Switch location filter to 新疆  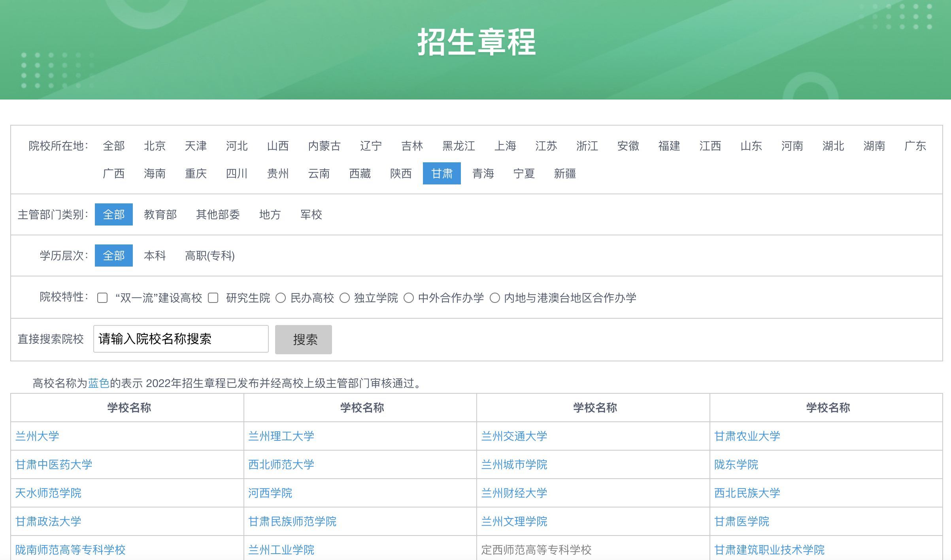pos(564,173)
